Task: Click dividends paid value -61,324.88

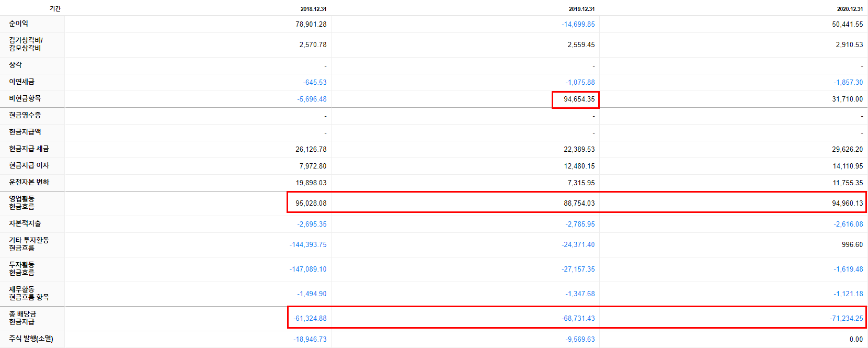Action: (310, 318)
